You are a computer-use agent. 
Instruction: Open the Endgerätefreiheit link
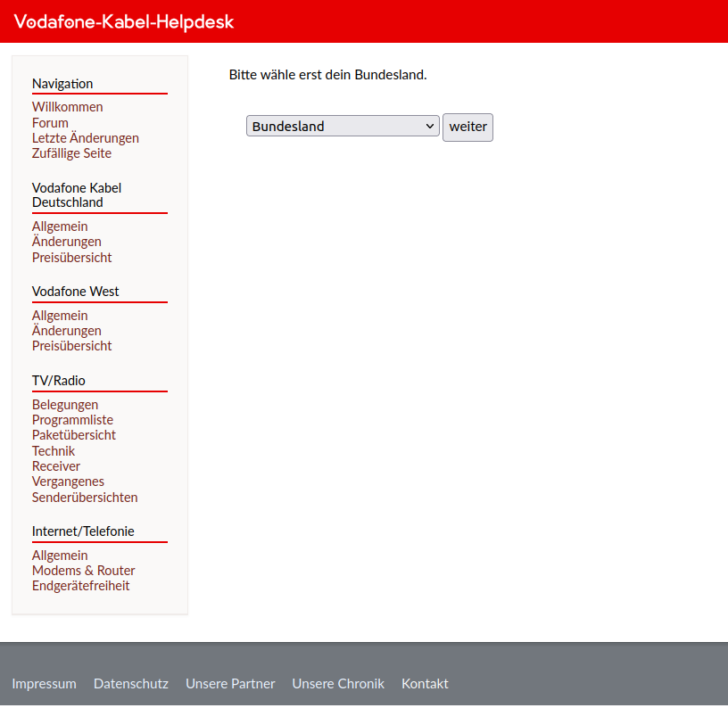point(81,586)
